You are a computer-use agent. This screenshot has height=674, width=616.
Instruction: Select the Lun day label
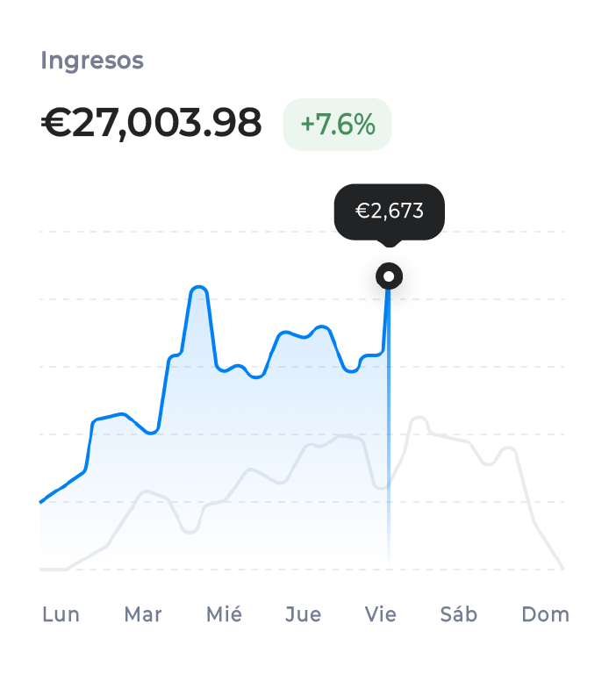coord(61,614)
